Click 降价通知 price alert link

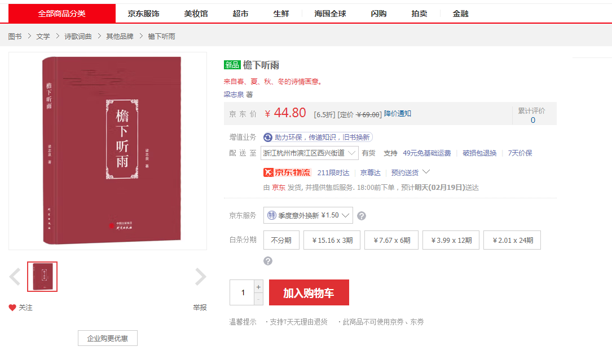(397, 113)
